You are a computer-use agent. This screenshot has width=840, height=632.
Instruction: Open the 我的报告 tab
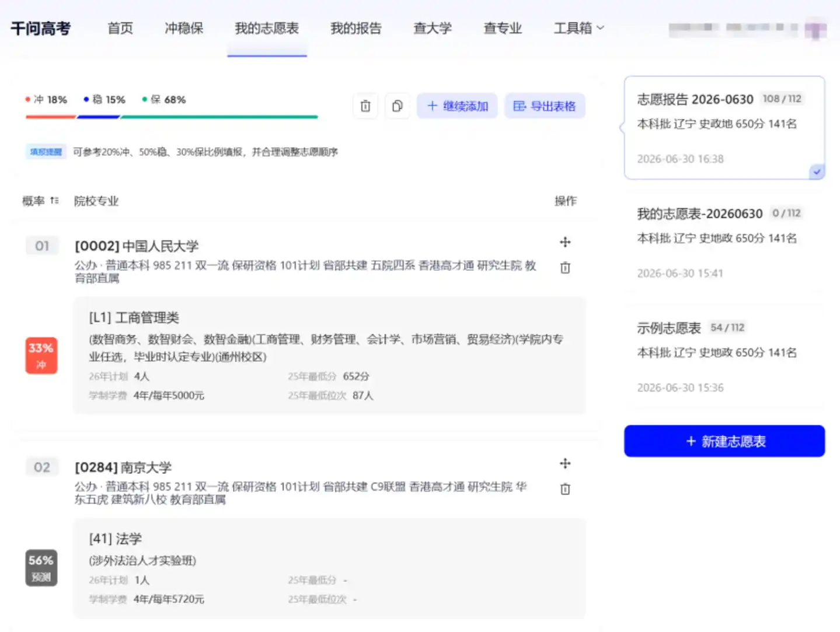click(x=355, y=28)
